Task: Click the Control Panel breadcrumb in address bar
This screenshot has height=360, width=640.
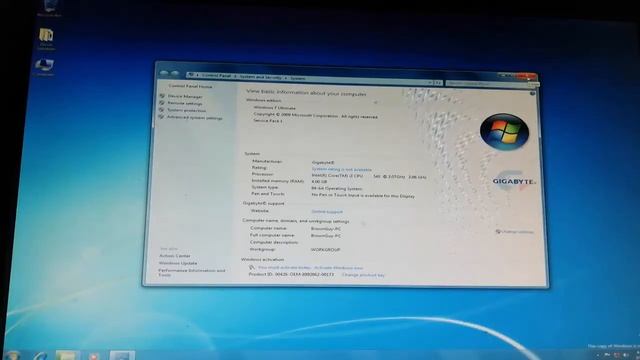Action: point(216,76)
